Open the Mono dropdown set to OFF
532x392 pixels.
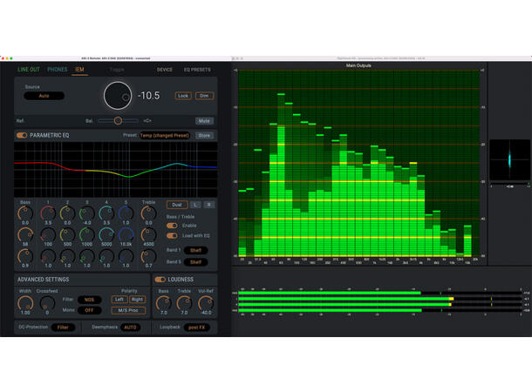89,310
